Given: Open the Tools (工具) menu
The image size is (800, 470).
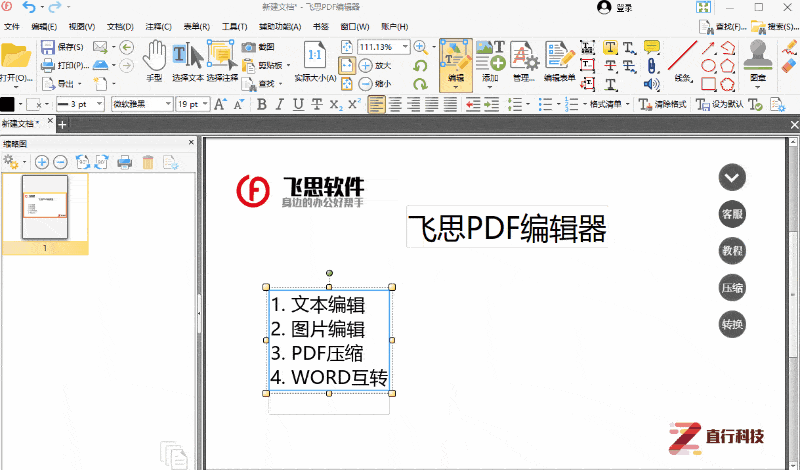Looking at the screenshot, I should (234, 27).
